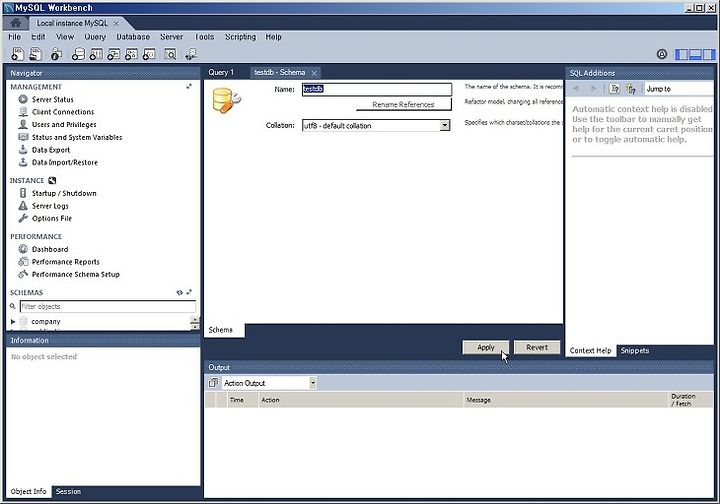Open the Server menu
The image size is (720, 504).
[171, 37]
